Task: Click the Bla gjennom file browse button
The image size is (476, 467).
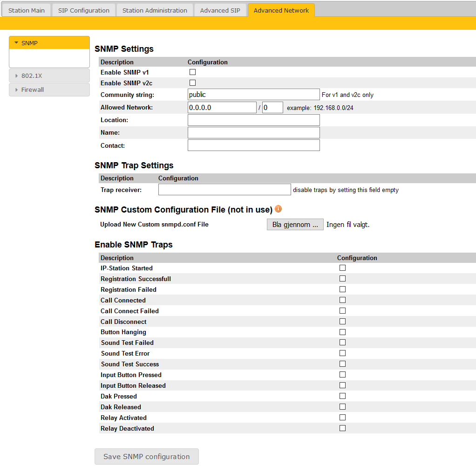Action: (295, 225)
